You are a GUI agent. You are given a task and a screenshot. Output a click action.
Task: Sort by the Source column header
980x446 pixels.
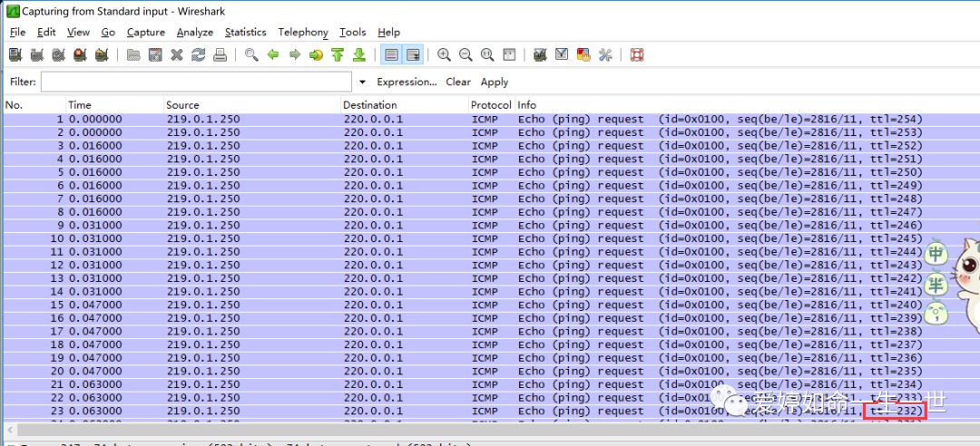[252, 105]
